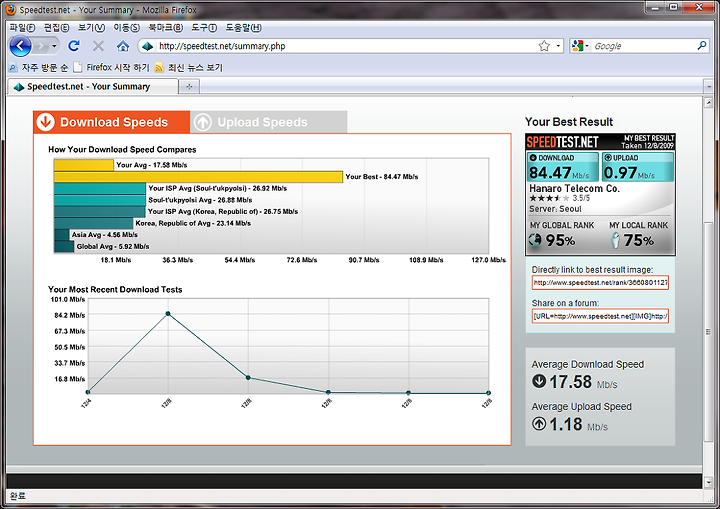
Task: Select the Share on a forum code field
Action: point(600,316)
